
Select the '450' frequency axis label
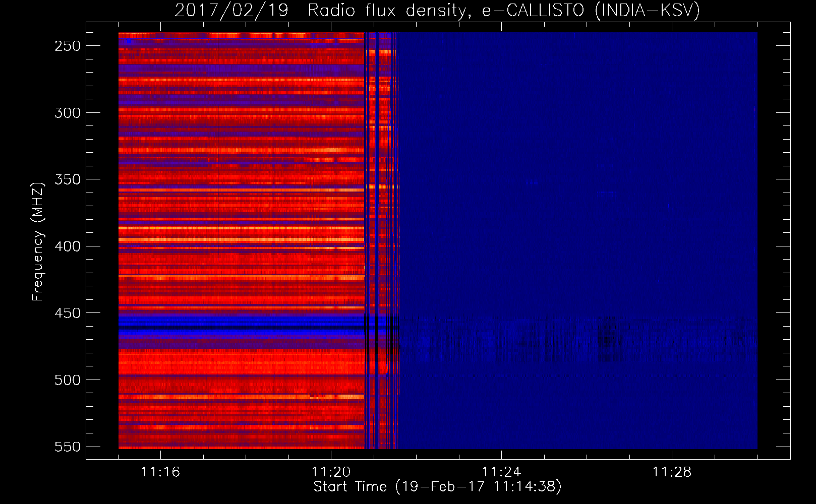pos(68,313)
